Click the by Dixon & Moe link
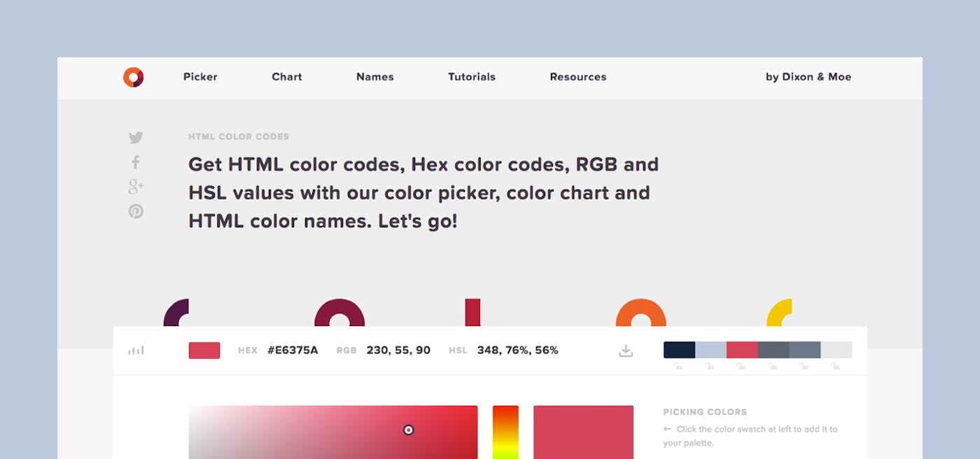This screenshot has width=980, height=459. click(808, 77)
